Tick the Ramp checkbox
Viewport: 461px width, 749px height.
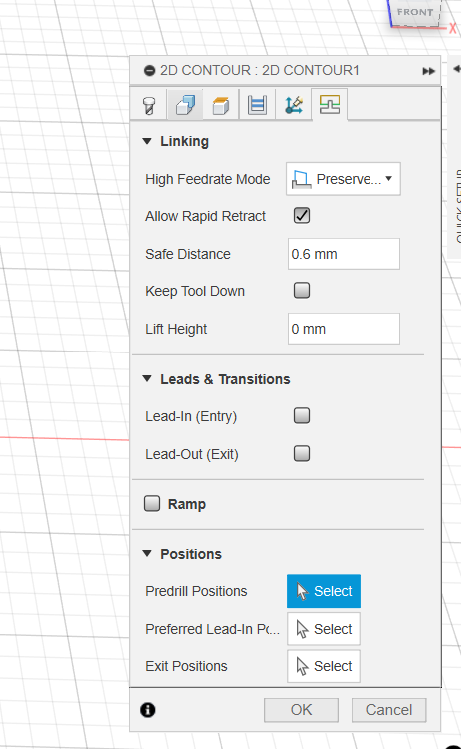(152, 503)
